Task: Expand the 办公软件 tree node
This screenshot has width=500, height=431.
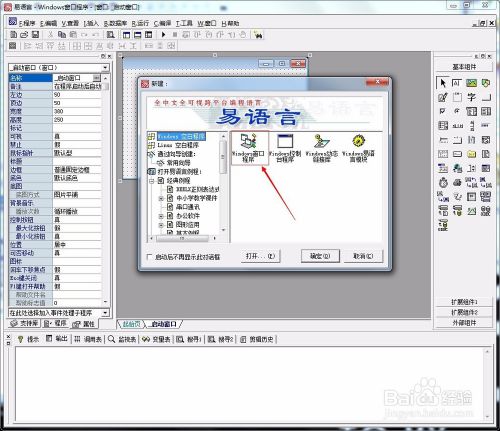Action: click(161, 216)
